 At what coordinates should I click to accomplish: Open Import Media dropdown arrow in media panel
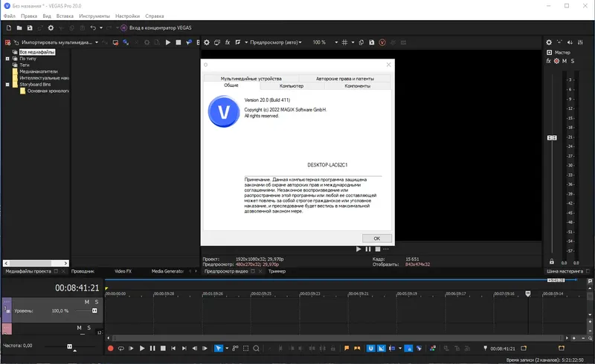tap(97, 42)
